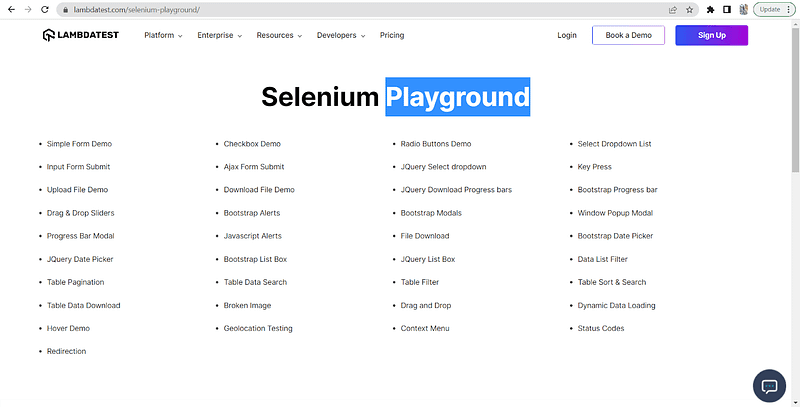This screenshot has height=407, width=800.
Task: Open Bootstrap List Box
Action: [x=255, y=259]
